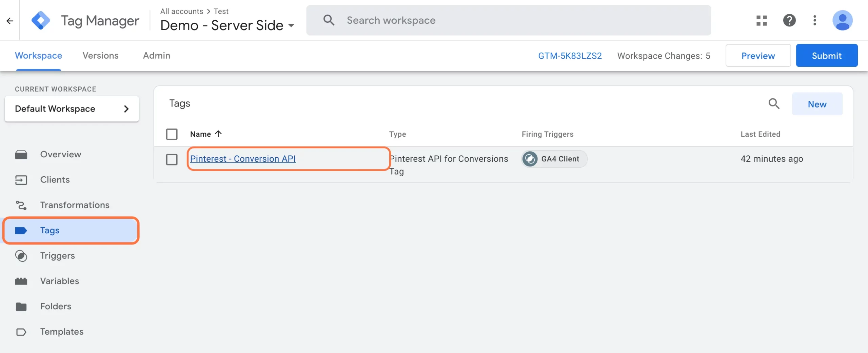Click the search icon in Tags panel
The image size is (868, 353).
pos(774,103)
